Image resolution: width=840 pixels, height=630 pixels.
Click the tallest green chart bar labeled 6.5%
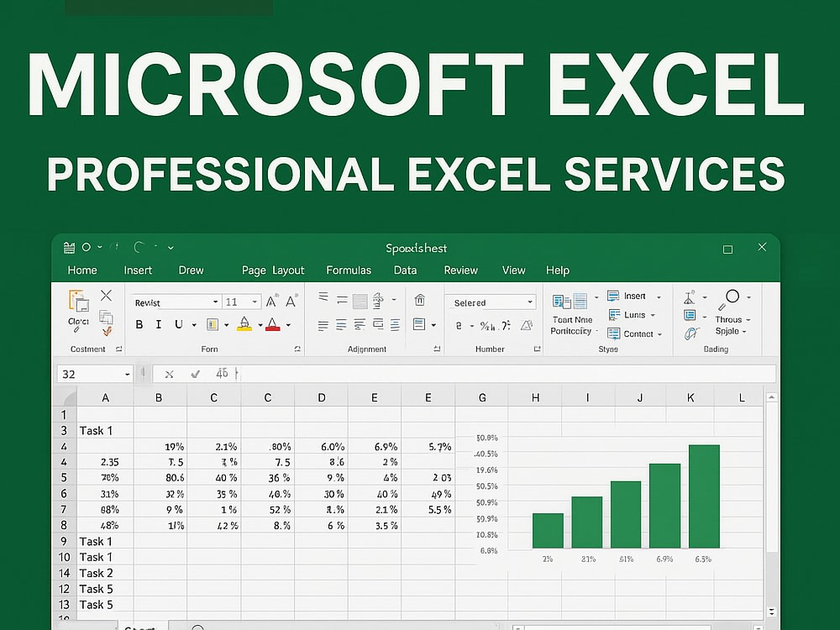704,496
